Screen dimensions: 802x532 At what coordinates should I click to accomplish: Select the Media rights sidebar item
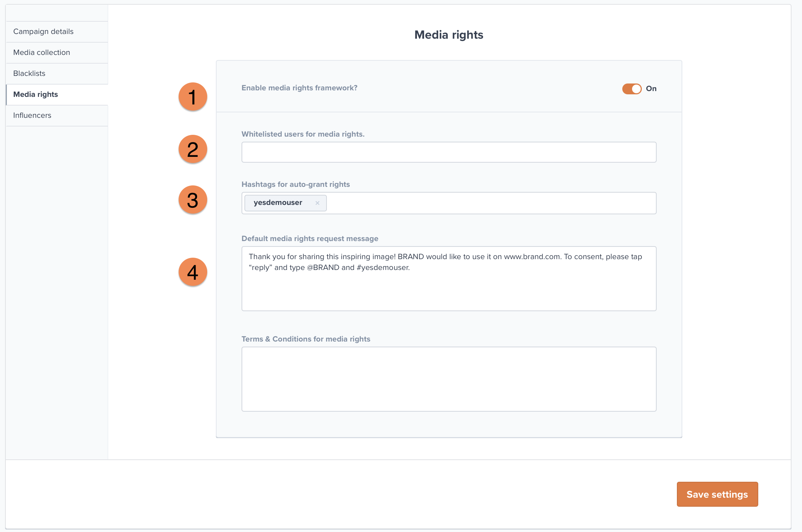[35, 94]
